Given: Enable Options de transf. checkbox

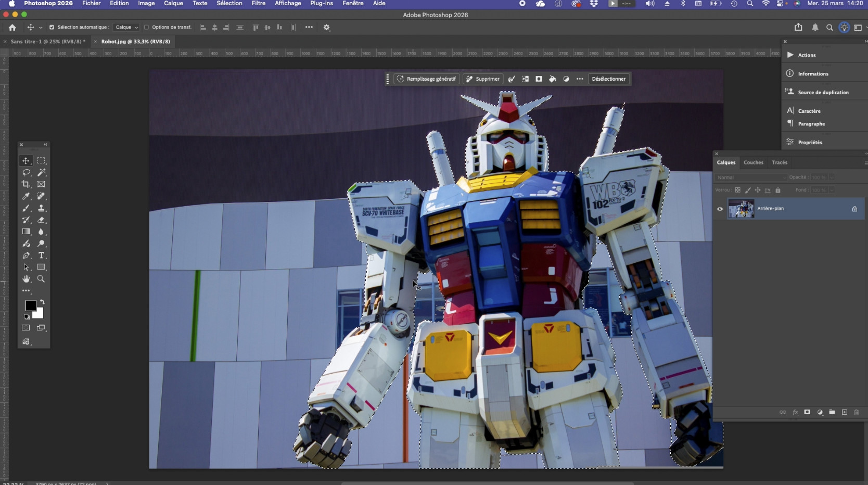Looking at the screenshot, I should (x=146, y=28).
